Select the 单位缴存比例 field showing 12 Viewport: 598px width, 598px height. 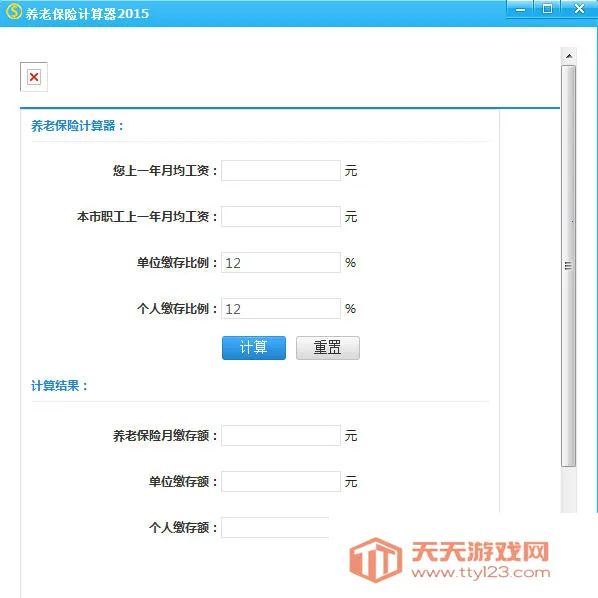coord(281,262)
